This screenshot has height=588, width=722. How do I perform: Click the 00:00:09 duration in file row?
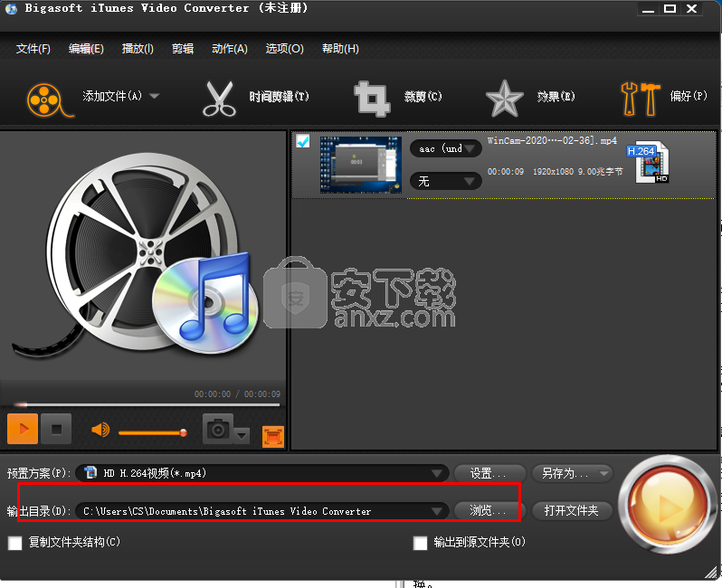pos(506,172)
